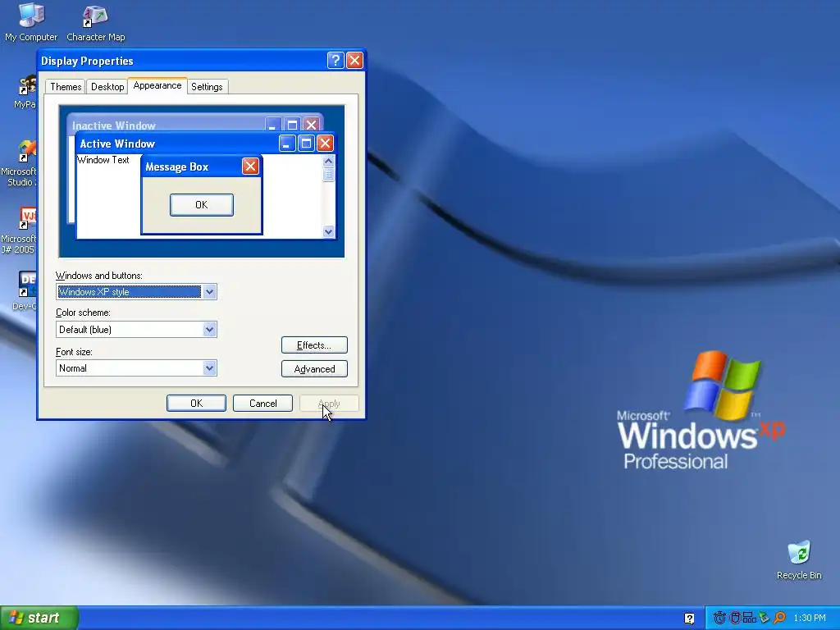Image resolution: width=840 pixels, height=630 pixels.
Task: Click the Message Box preview close icon
Action: [x=250, y=166]
